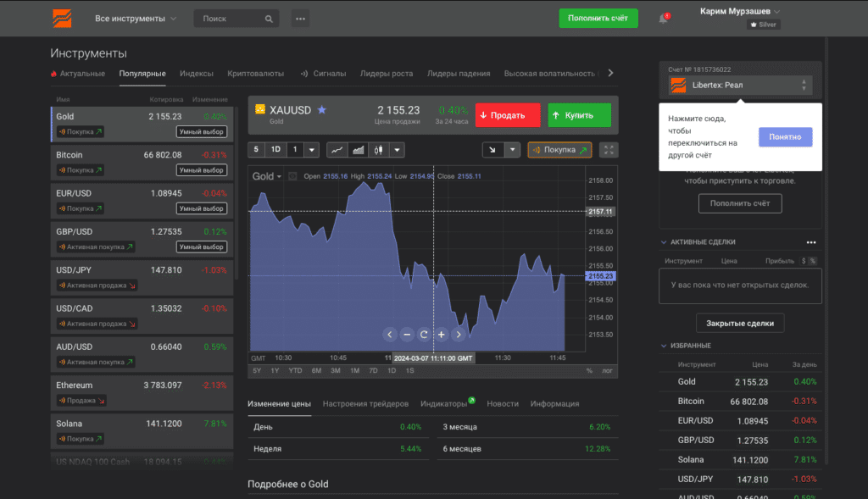
Task: Open the 'Новости' tab
Action: [x=503, y=404]
